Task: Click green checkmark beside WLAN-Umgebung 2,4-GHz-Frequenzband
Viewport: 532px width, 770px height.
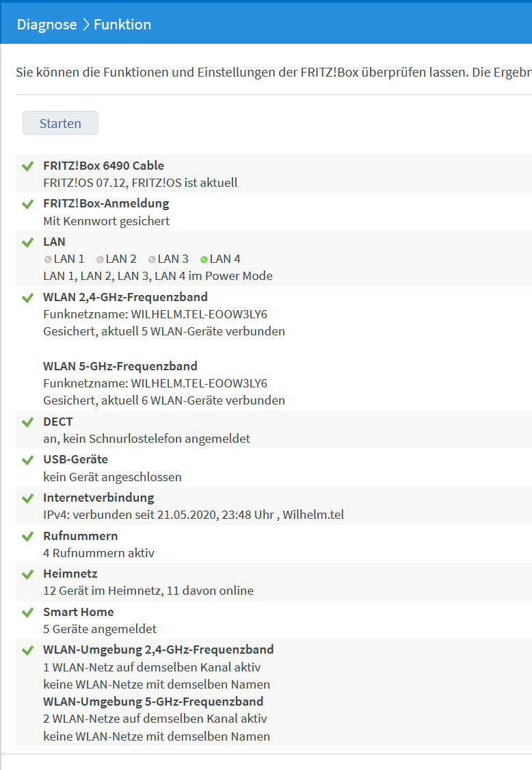Action: 28,650
